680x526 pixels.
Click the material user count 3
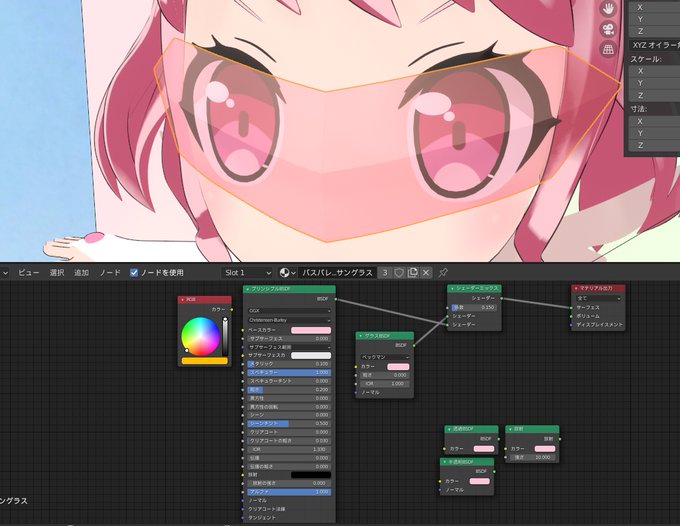pos(385,273)
